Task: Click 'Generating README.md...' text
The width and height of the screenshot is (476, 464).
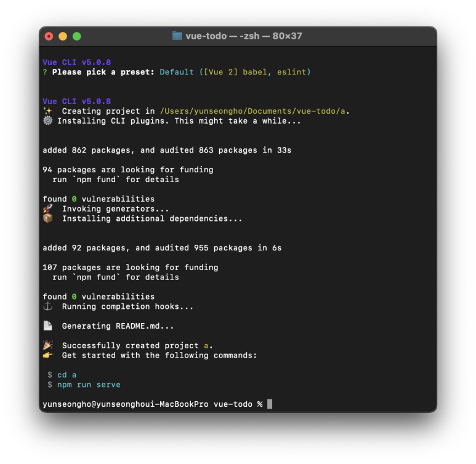Action: pos(118,326)
